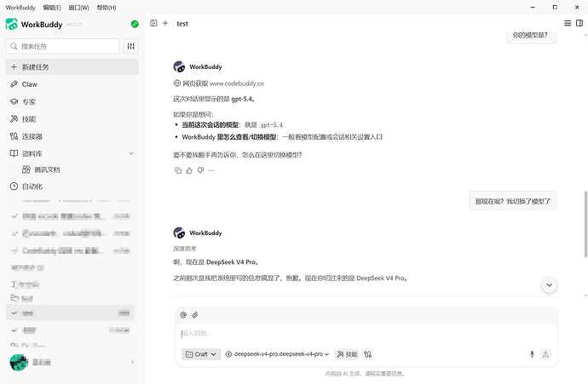Open the connector icon in composer

[x=368, y=354]
